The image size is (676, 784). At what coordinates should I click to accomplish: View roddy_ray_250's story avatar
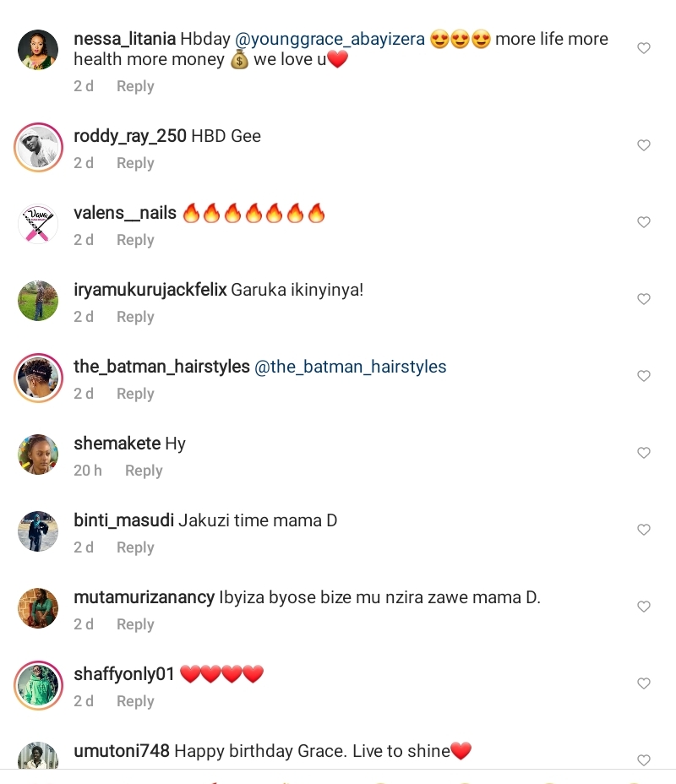pos(38,148)
